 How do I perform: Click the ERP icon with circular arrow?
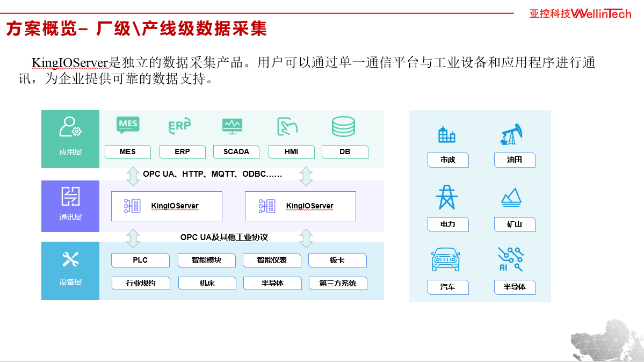point(180,125)
